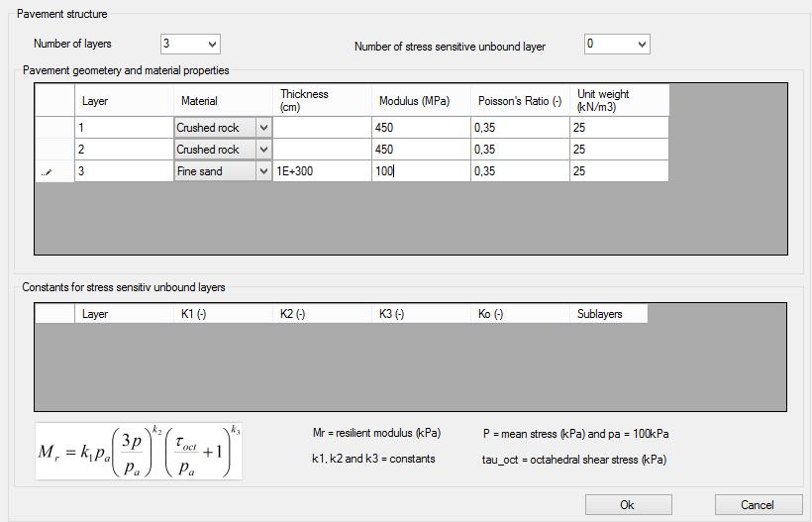Edit Modulus value 450 in layer 2

click(x=421, y=150)
